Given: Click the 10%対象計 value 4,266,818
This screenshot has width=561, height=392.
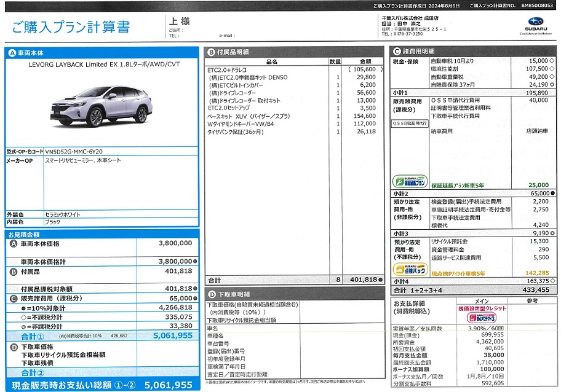Looking at the screenshot, I should coord(175,308).
